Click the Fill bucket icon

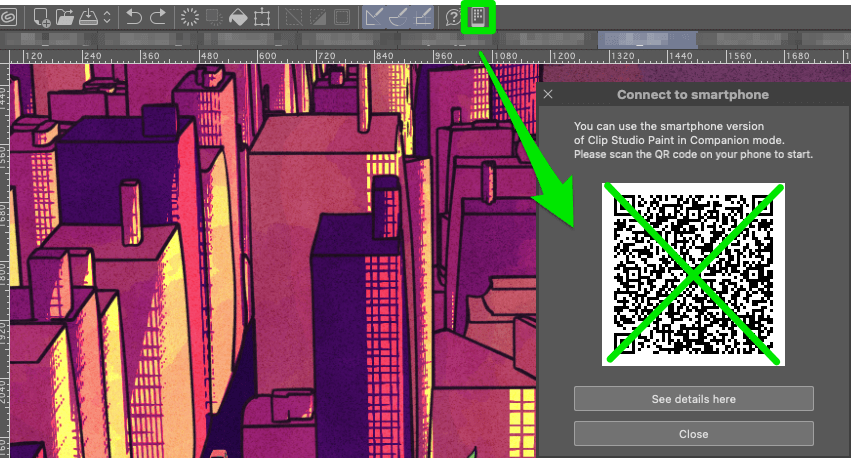(x=238, y=17)
